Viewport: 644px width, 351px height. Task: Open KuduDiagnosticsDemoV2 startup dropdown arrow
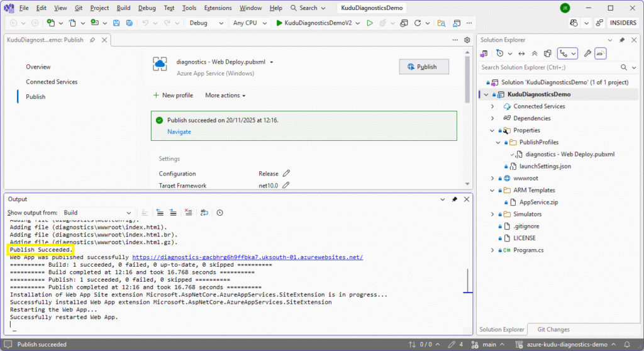point(358,23)
